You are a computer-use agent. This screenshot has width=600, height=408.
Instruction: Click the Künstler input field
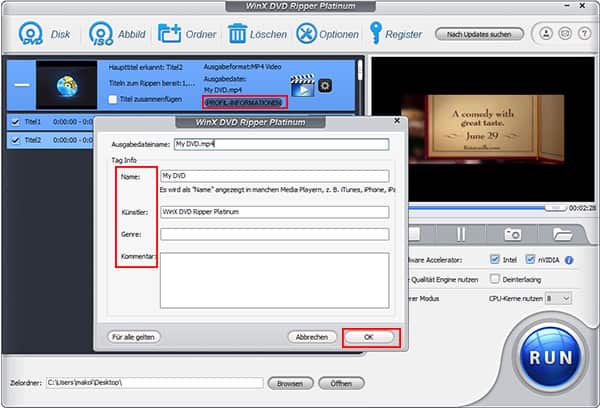(x=275, y=212)
